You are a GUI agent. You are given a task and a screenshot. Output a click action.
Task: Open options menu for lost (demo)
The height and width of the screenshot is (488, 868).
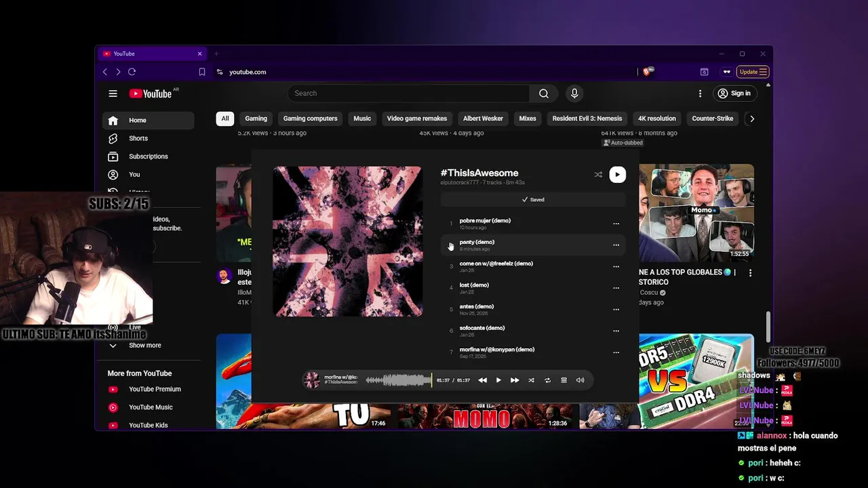tap(616, 288)
